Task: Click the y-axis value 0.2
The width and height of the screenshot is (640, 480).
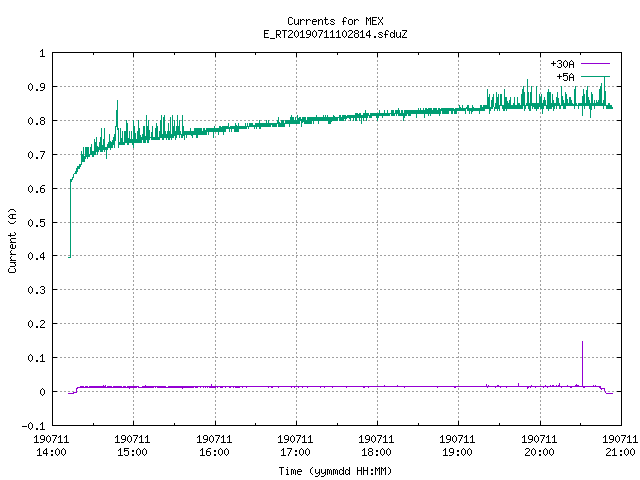Action: point(36,324)
